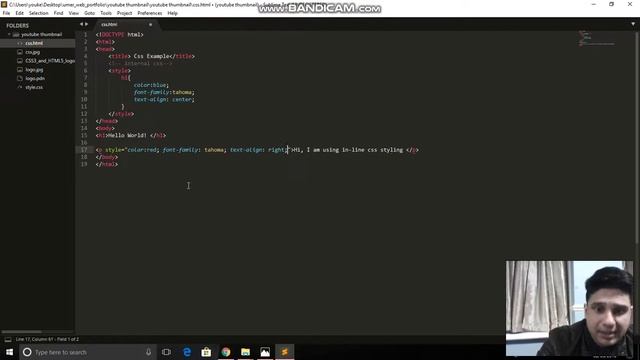640x360 pixels.
Task: Select the youtube thumbnail folder in sidebar
Action: (x=41, y=34)
